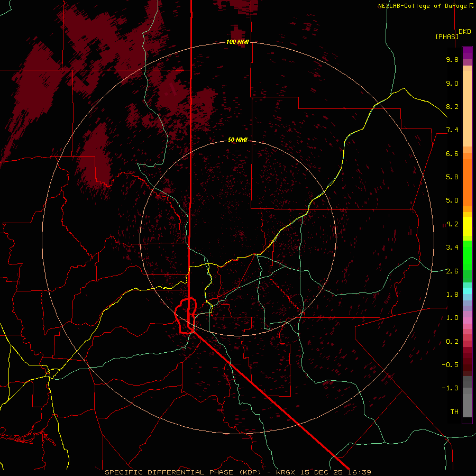Pick the cyan swatch on the color bar
476x476 pixels.
[467, 291]
